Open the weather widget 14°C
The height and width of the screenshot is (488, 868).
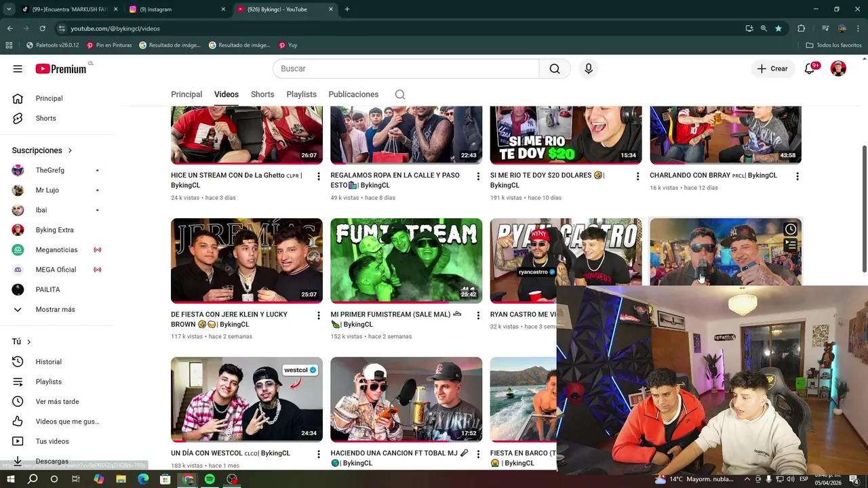tap(696, 479)
